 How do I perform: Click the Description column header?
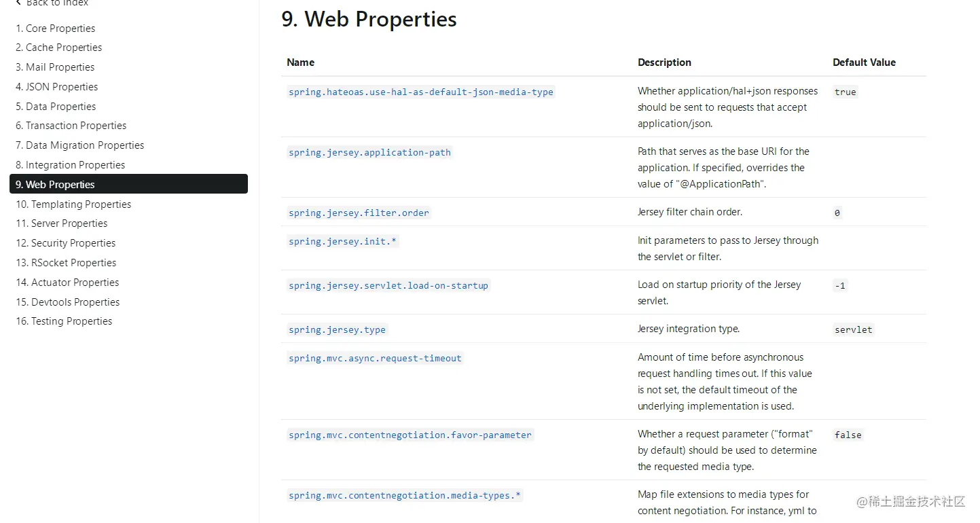[664, 62]
